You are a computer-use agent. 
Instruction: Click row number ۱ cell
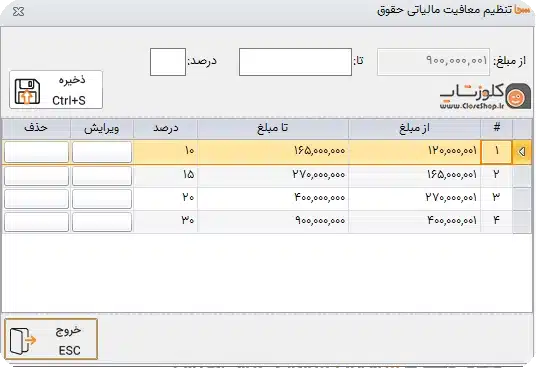[496, 152]
